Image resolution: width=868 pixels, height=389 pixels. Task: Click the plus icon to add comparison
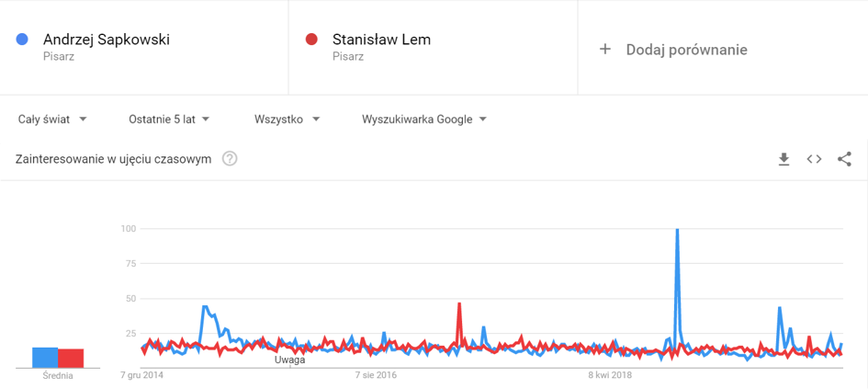605,50
